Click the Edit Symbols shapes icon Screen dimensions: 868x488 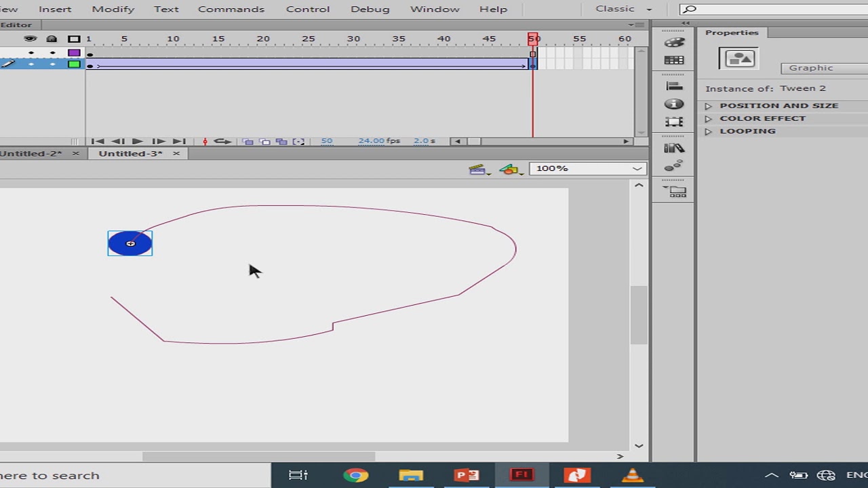tap(510, 169)
